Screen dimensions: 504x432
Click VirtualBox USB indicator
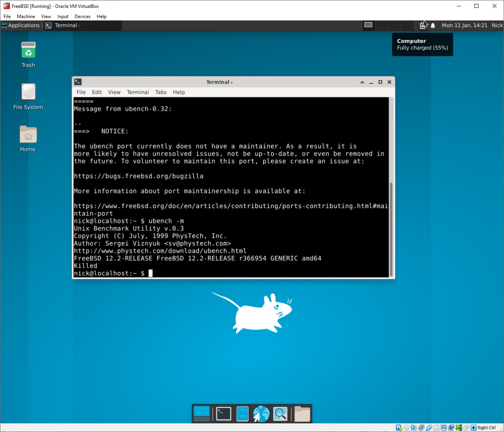(x=429, y=428)
